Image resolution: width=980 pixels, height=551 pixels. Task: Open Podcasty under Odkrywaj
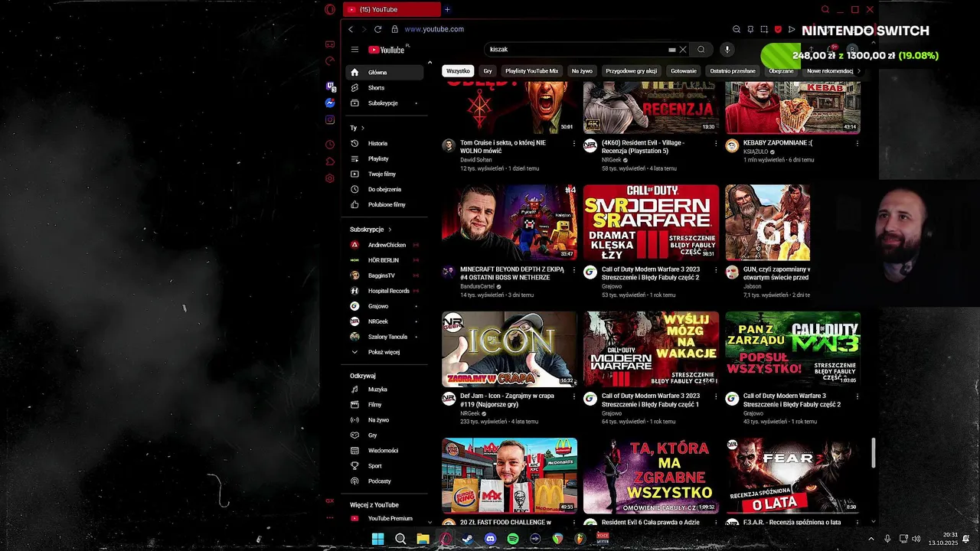click(x=384, y=481)
